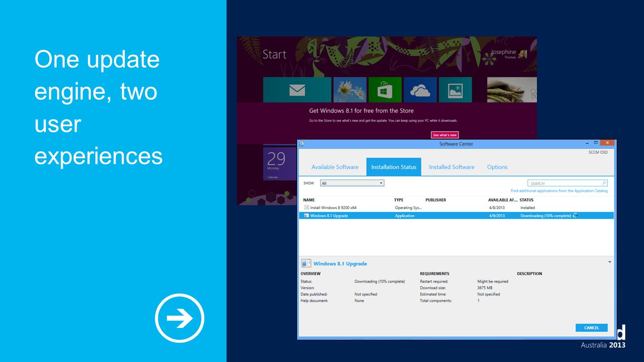Click the 4/9/2013 date cell

point(497,216)
